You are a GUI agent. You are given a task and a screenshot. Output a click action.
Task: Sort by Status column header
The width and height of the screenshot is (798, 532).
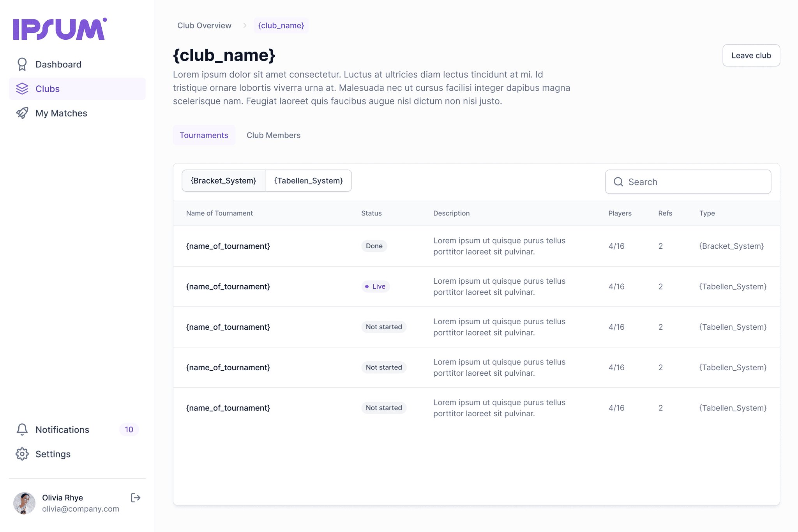[371, 213]
